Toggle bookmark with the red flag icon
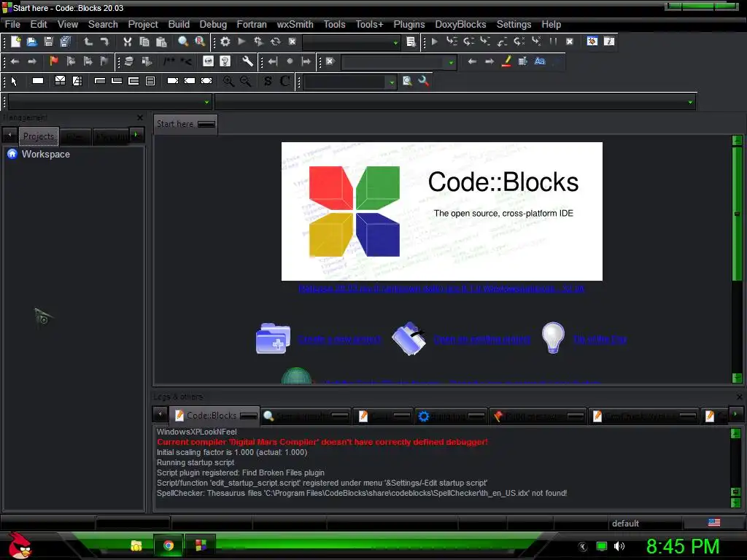 [x=54, y=61]
